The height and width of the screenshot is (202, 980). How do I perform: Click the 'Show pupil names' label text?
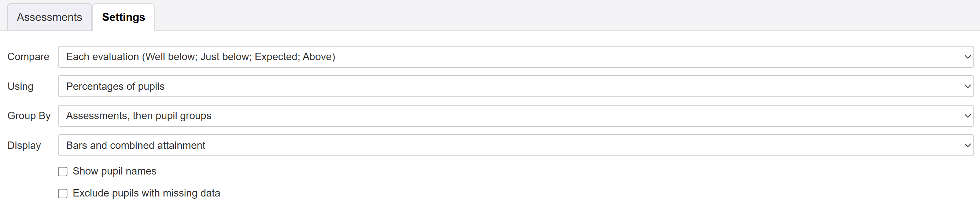[x=114, y=171]
